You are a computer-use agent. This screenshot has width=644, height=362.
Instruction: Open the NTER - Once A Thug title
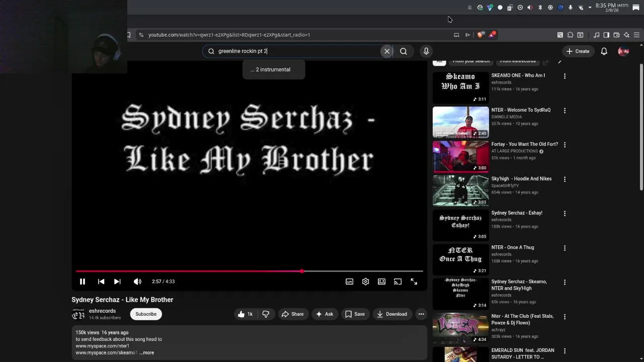coord(513,247)
